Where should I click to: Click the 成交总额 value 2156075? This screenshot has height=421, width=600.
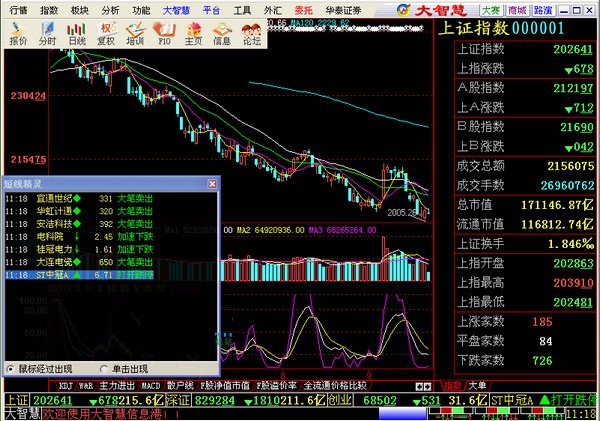571,166
